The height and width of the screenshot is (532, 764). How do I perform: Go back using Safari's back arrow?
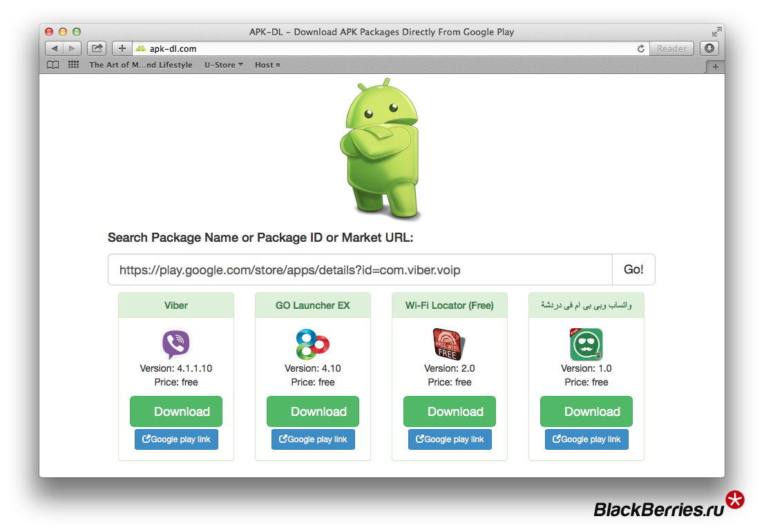click(x=54, y=48)
